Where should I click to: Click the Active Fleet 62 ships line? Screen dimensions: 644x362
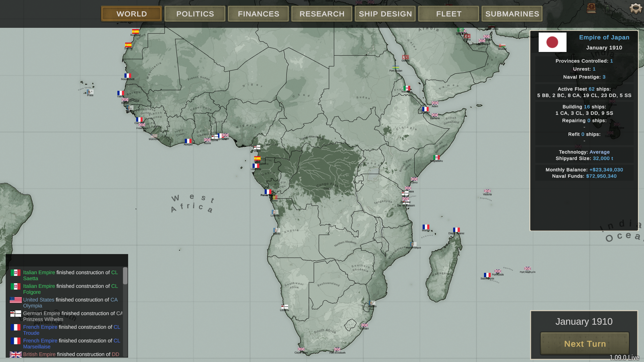584,89
